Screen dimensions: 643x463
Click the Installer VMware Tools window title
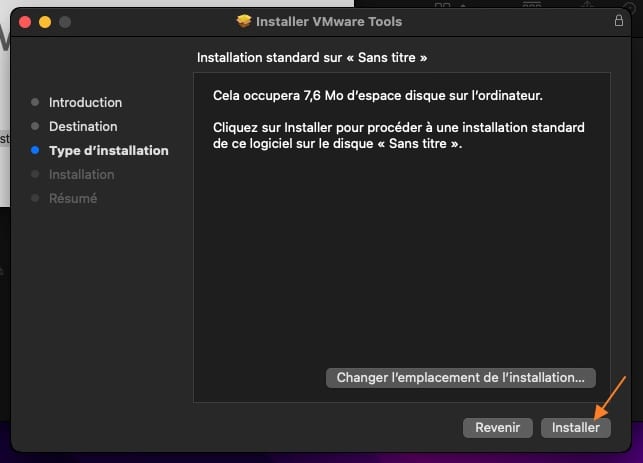pos(329,21)
